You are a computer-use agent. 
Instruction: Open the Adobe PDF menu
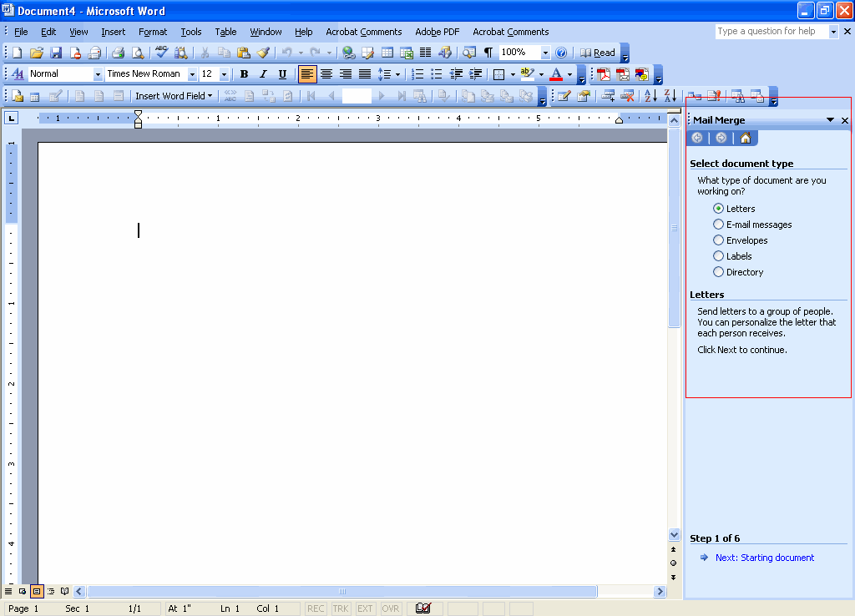pos(438,32)
